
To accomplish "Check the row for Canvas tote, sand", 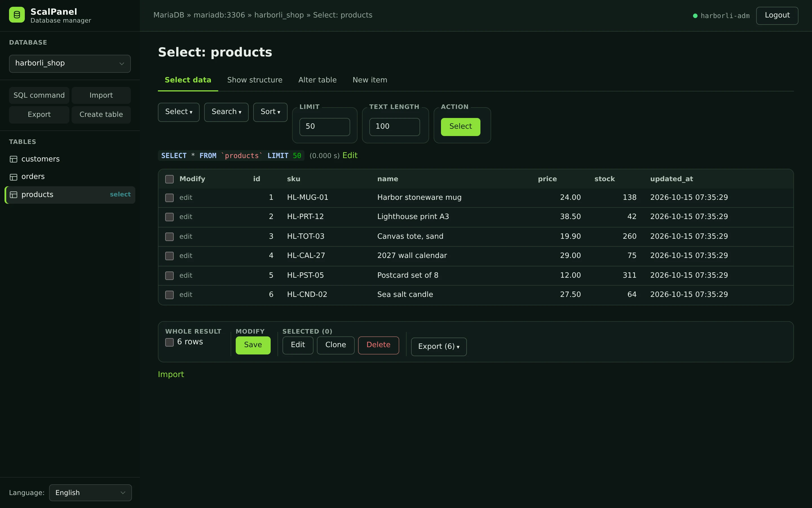I will [x=169, y=237].
